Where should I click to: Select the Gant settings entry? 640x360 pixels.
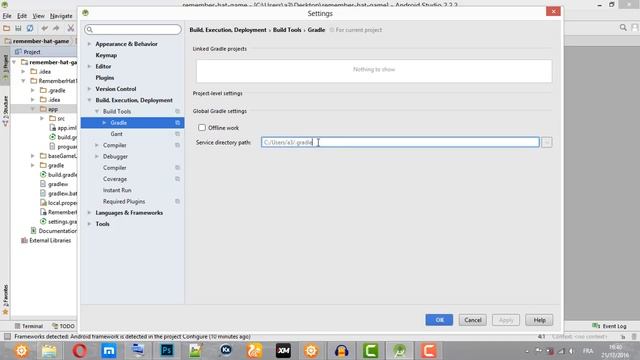[116, 134]
